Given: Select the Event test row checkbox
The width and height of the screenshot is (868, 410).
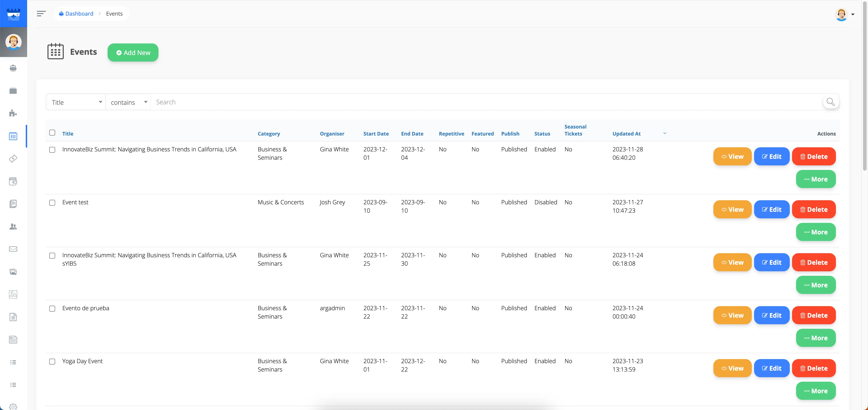Looking at the screenshot, I should pyautogui.click(x=52, y=203).
